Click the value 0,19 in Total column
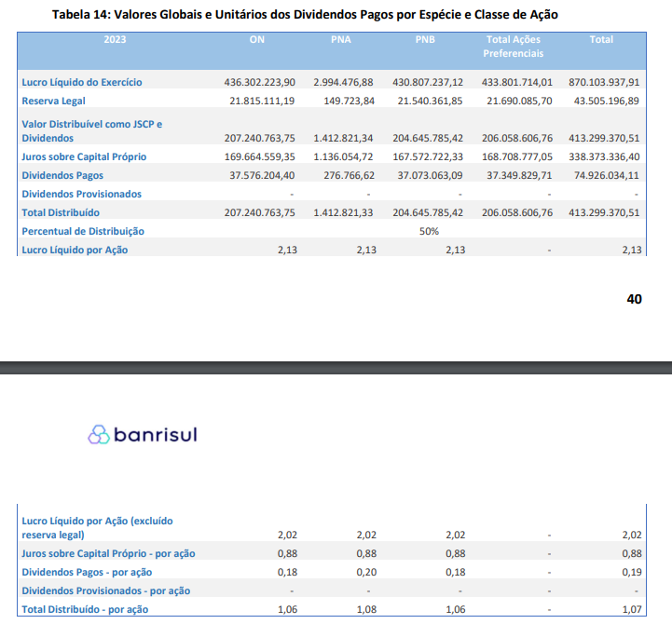Viewport: 672px width, 624px height. (x=632, y=572)
